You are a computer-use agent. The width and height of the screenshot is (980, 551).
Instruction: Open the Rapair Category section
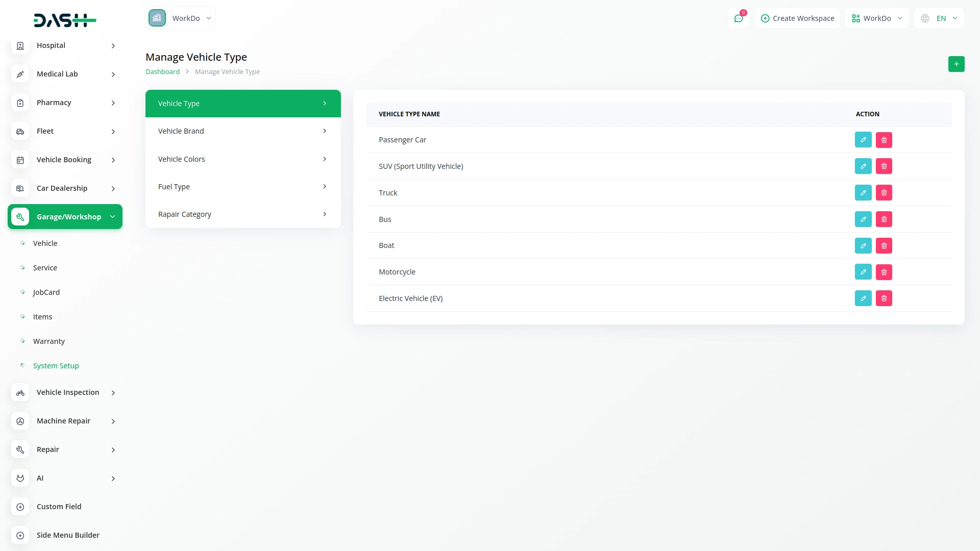(243, 214)
